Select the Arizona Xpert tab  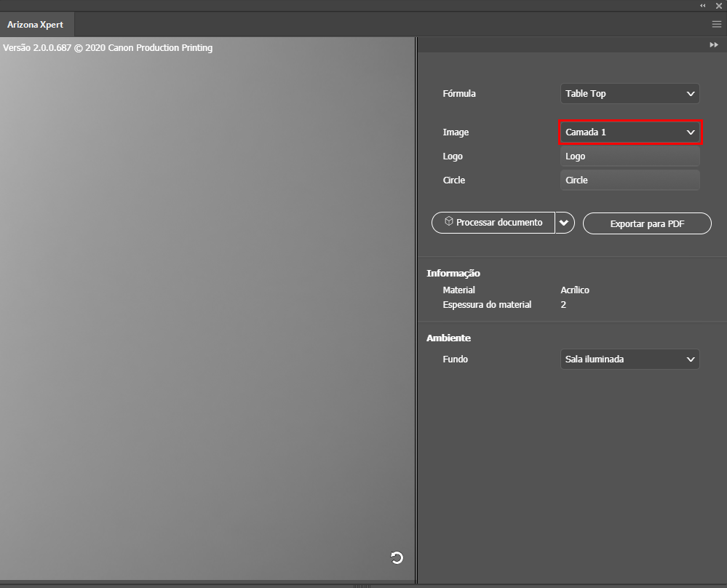pos(36,25)
